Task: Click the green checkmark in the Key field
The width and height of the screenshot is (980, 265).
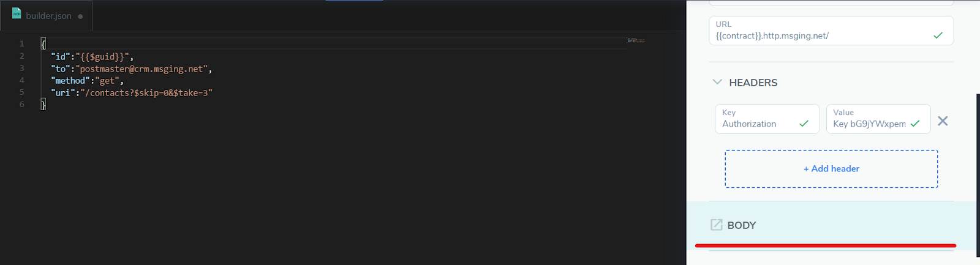Action: click(x=804, y=124)
